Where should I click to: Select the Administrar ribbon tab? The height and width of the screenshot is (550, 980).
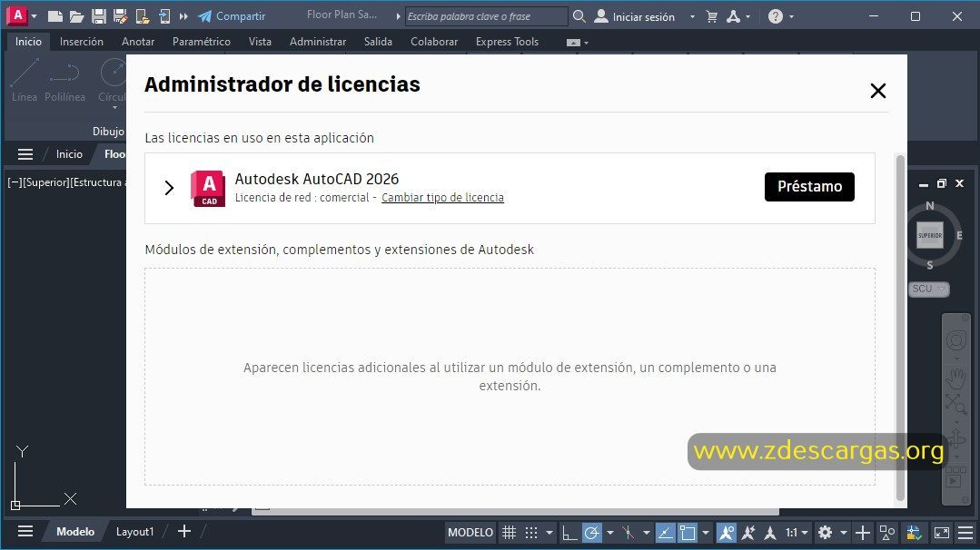(x=318, y=41)
